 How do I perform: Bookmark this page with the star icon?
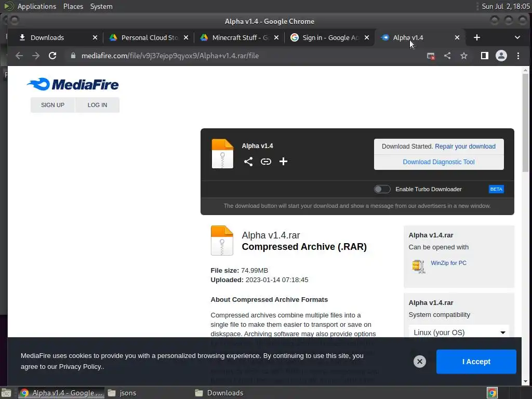464,56
